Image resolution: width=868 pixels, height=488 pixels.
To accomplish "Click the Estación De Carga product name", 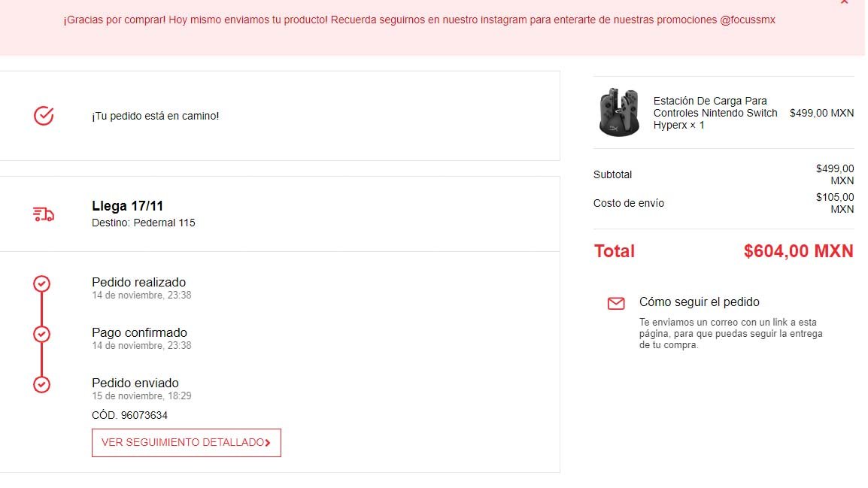I will [715, 113].
